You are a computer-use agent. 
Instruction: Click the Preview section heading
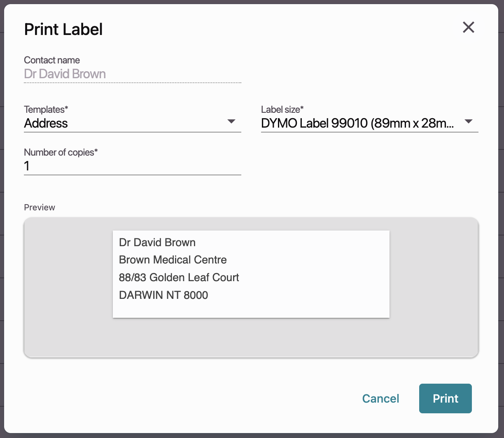tap(40, 207)
